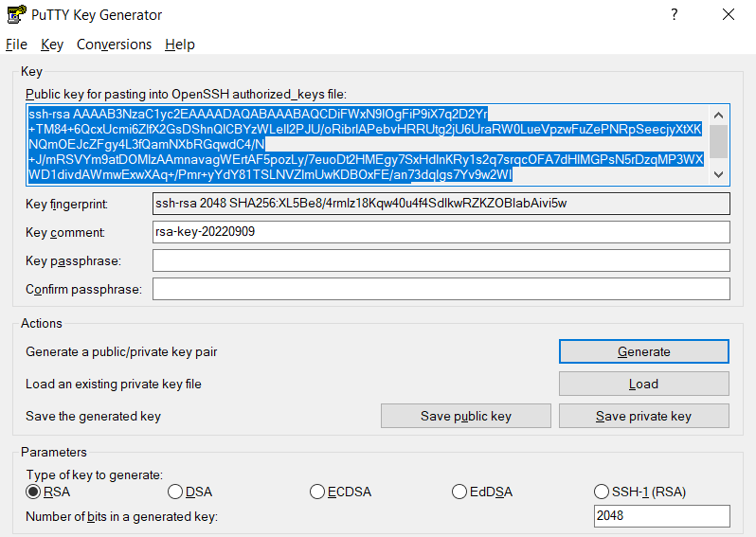
Task: Click 'Public key for pasting into OpenSSH' label
Action: tap(186, 94)
